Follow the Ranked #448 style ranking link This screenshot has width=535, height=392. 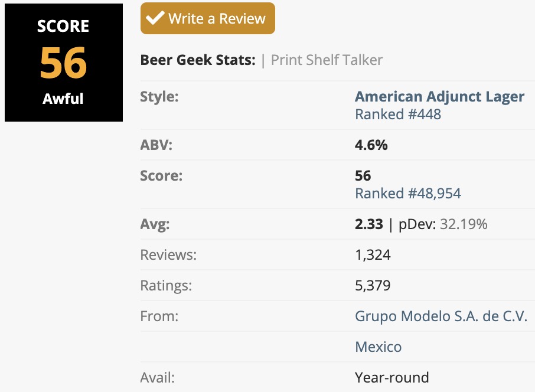pos(397,114)
